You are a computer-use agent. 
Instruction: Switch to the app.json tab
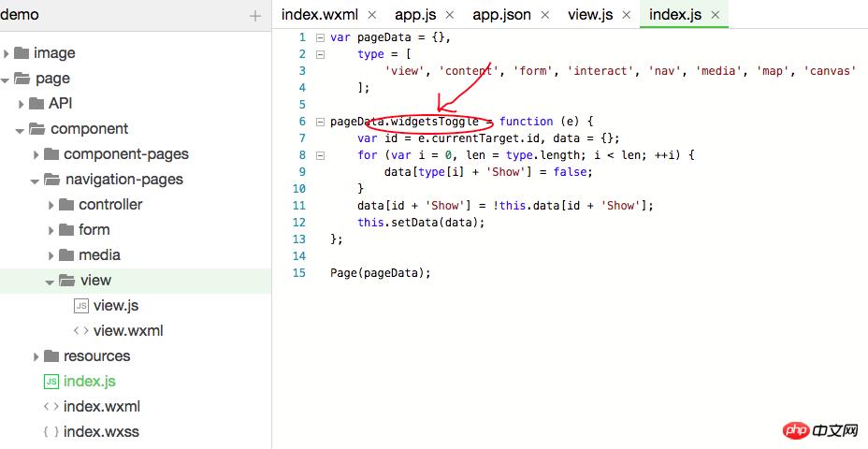click(501, 15)
